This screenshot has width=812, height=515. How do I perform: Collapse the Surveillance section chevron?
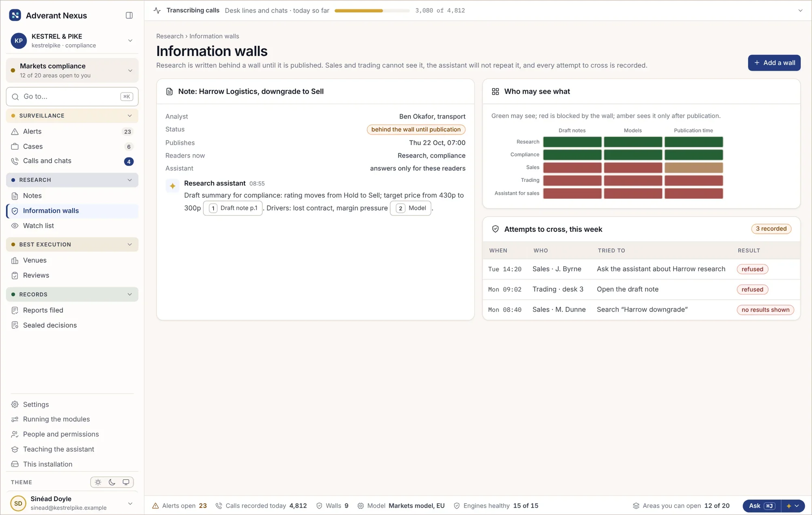pos(130,116)
